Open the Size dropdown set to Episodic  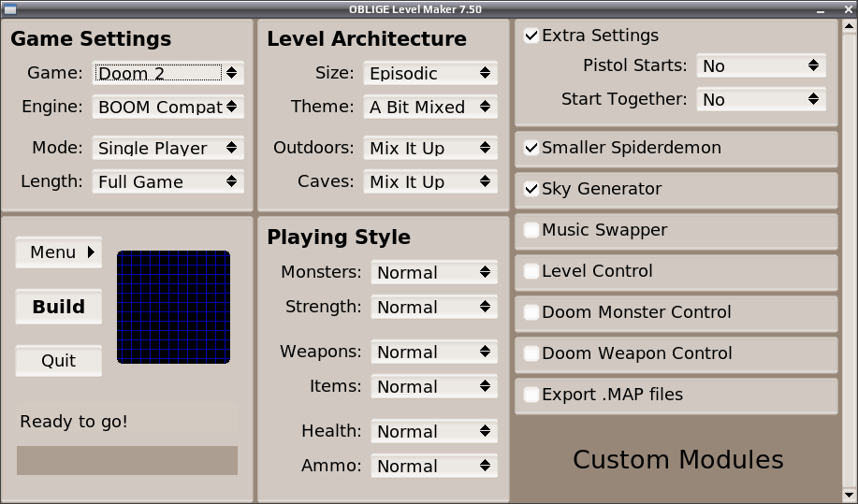pyautogui.click(x=430, y=73)
